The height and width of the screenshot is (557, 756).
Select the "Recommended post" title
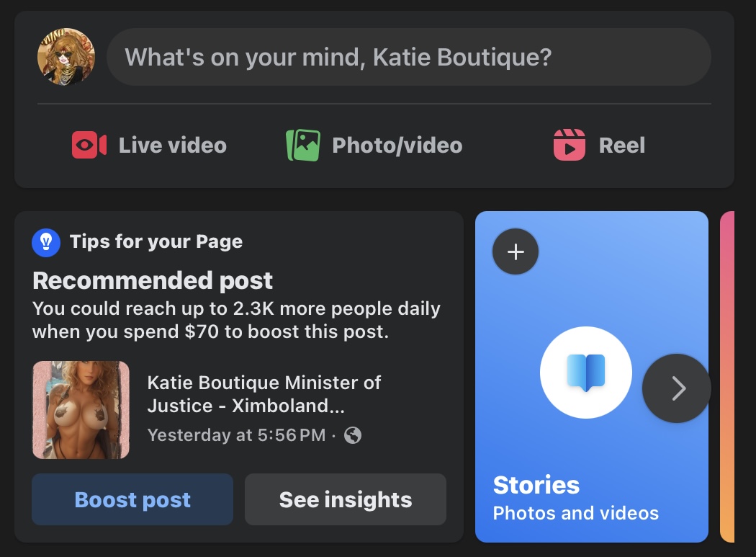coord(153,280)
